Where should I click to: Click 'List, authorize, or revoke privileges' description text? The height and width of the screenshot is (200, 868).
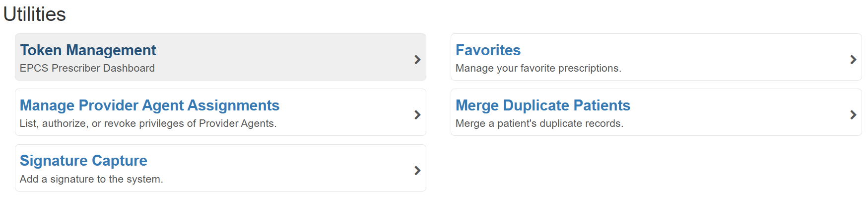point(148,123)
